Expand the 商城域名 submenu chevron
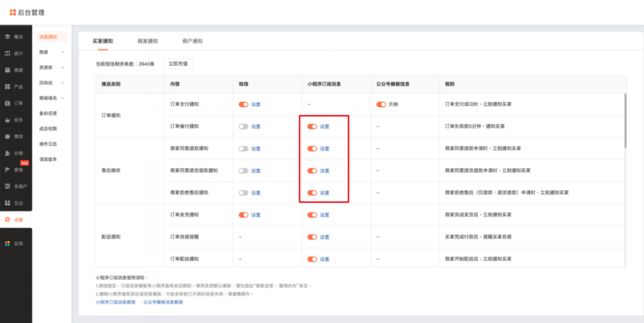This screenshot has height=323, width=644. coord(63,98)
